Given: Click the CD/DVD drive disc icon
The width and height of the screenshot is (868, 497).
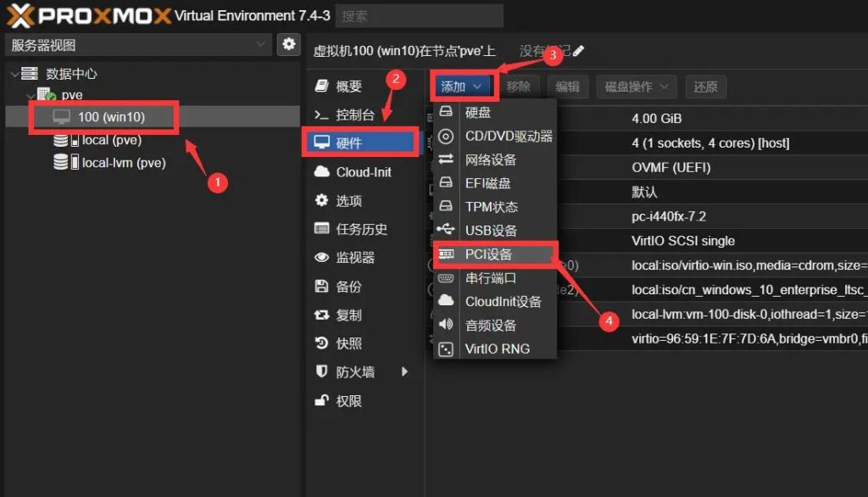Looking at the screenshot, I should 446,136.
